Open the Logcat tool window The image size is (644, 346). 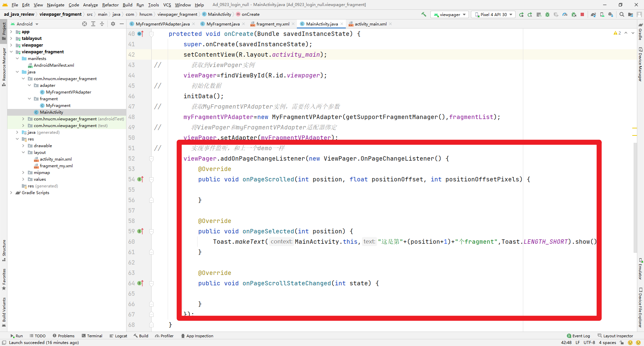click(x=118, y=336)
